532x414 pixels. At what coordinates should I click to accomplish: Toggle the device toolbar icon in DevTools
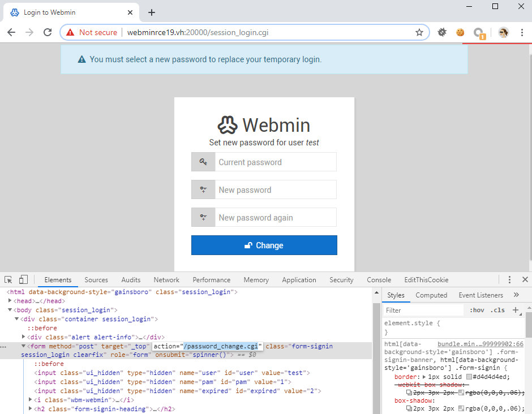click(23, 279)
